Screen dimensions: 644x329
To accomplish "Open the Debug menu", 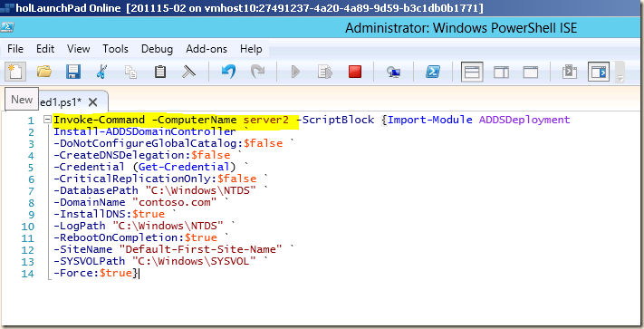I will 157,49.
